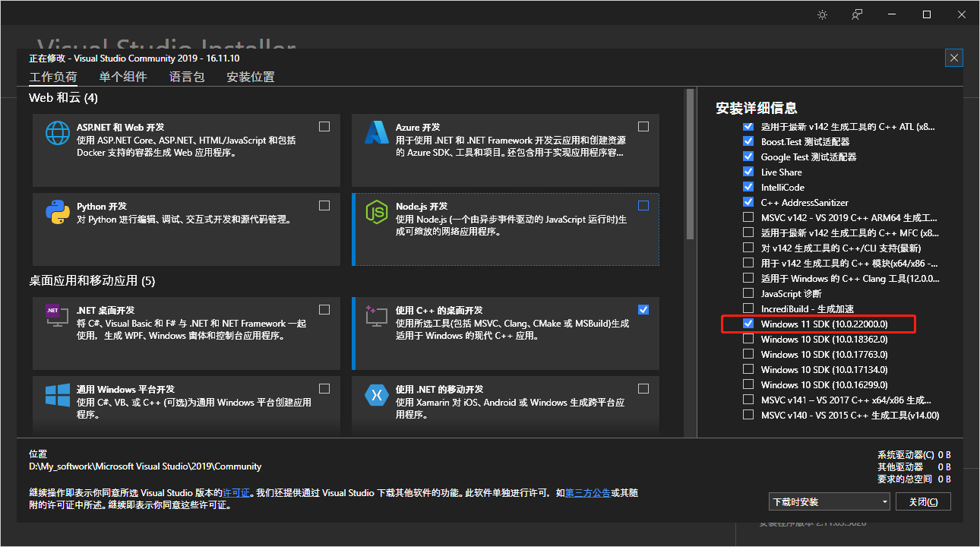Viewport: 980px width, 547px height.
Task: Enable Windows 10 SDK (10.0.18362.0)
Action: [748, 339]
